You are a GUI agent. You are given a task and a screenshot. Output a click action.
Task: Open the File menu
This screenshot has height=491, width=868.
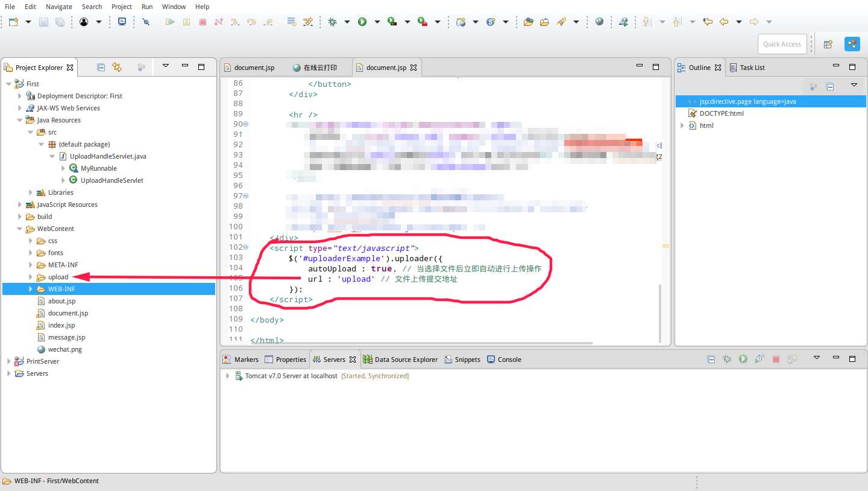click(10, 7)
